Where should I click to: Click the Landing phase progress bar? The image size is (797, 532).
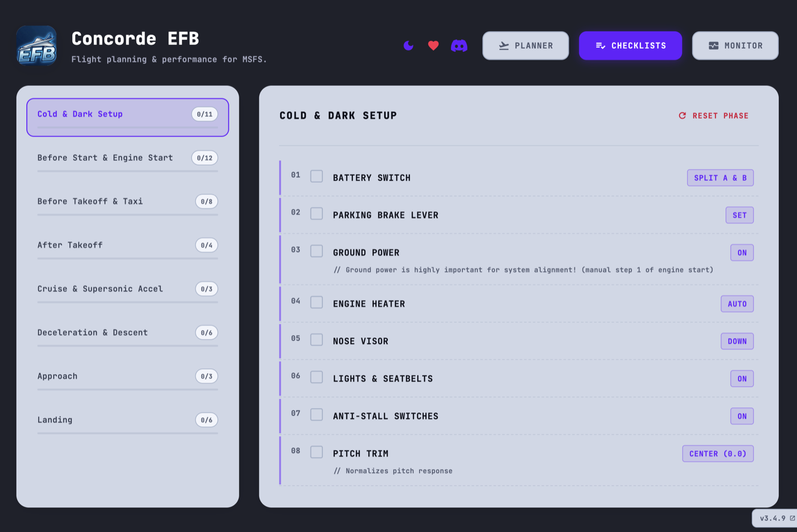(x=128, y=434)
